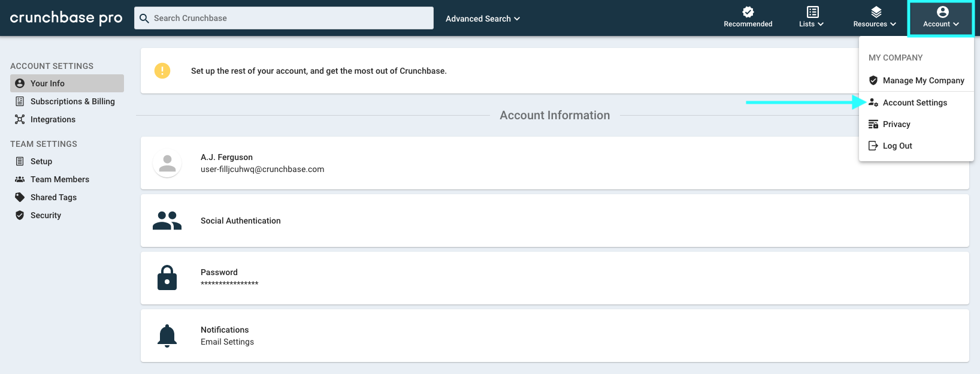Click the Team Members group icon

20,179
